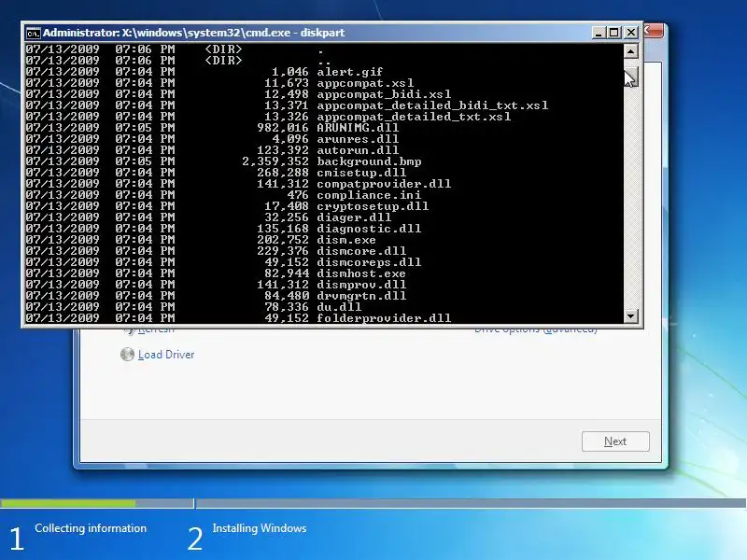This screenshot has width=747, height=560.
Task: Open the Load Driver link
Action: [x=166, y=355]
